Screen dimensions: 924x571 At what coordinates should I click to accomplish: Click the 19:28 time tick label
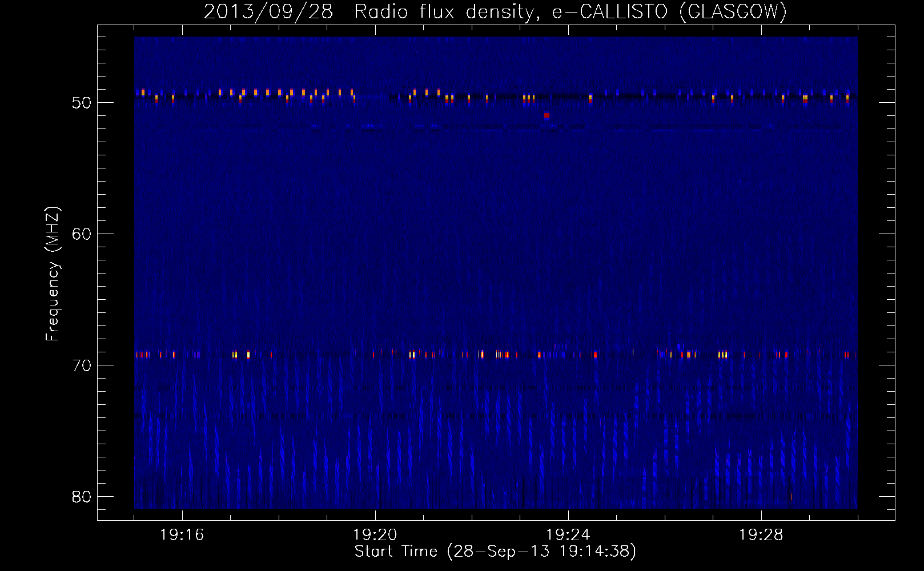click(x=761, y=535)
